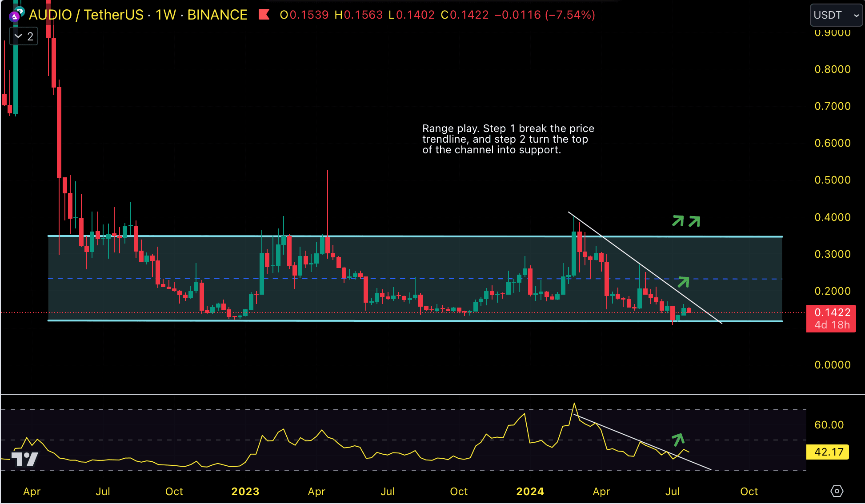Click the 0.8000 price scale label
The image size is (865, 504).
point(833,69)
